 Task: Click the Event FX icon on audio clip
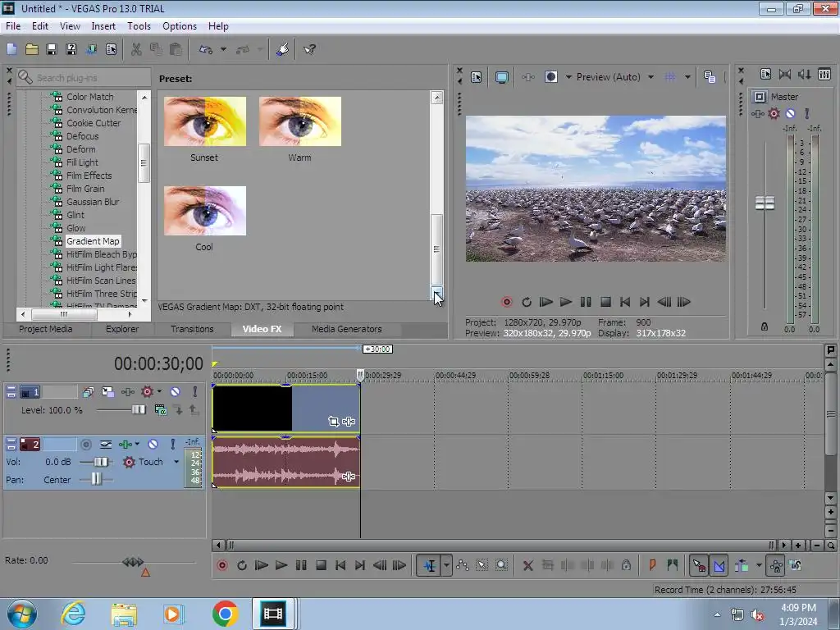point(349,477)
